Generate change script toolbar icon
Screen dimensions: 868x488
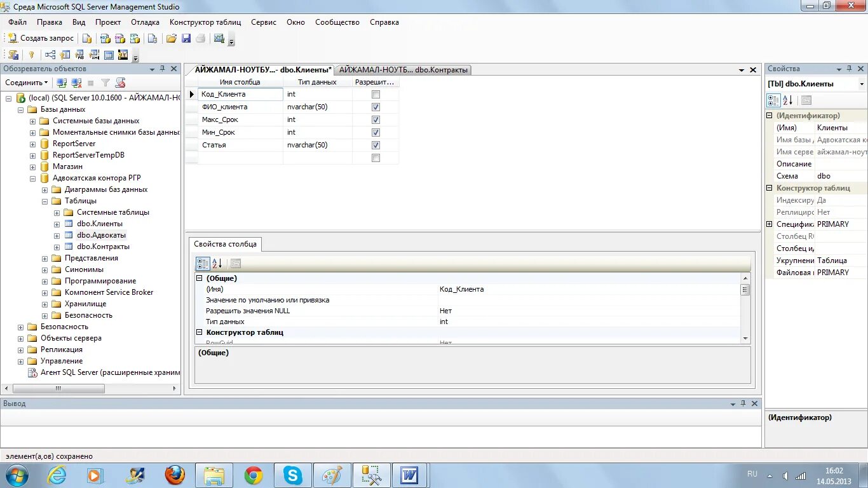pos(13,55)
